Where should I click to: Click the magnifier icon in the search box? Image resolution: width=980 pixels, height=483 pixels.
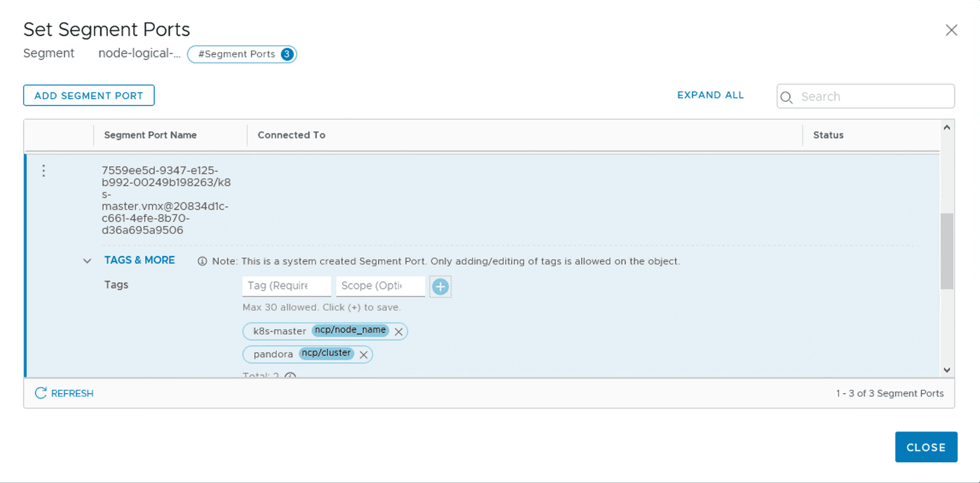click(787, 97)
